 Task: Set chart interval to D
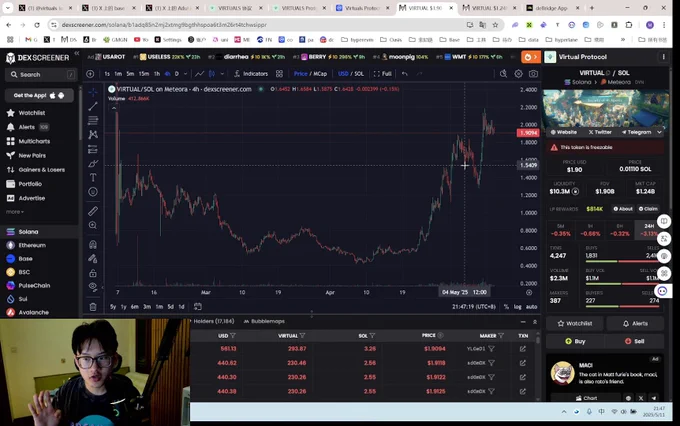177,74
